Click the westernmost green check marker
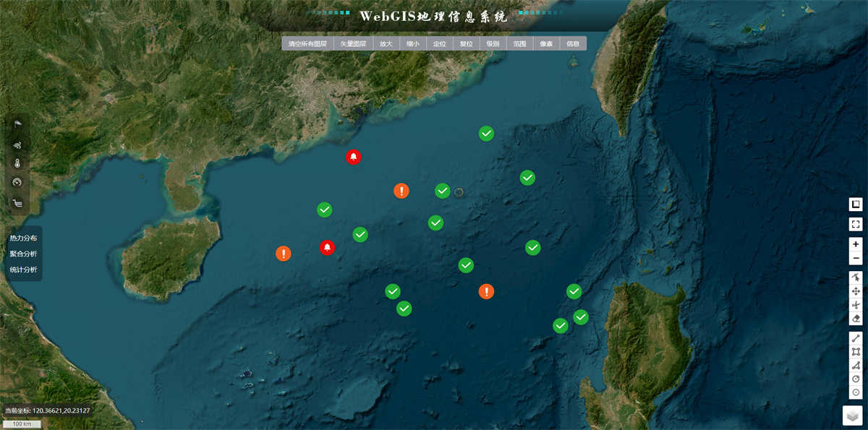 click(325, 210)
